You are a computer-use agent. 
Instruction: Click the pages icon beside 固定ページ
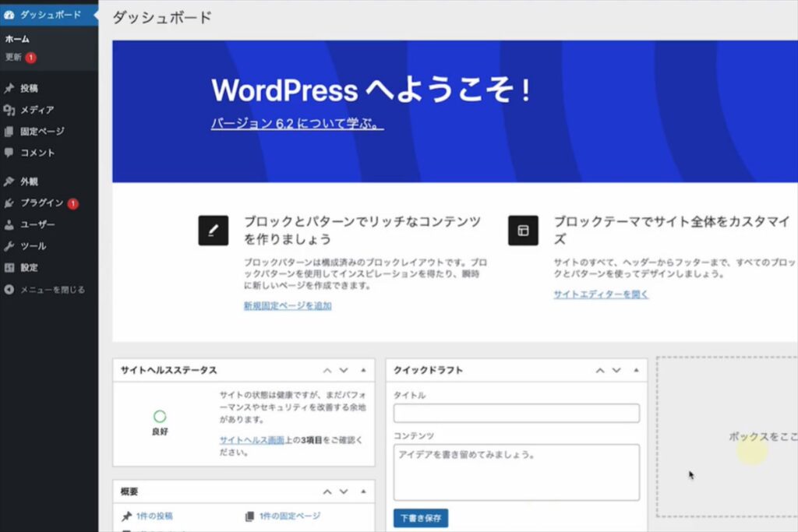pos(9,132)
